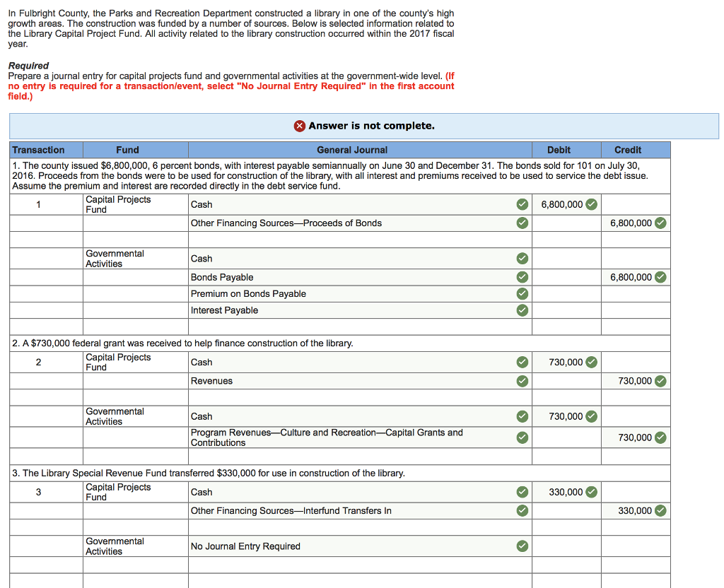Open the Bonds Payable account field
Image resolution: width=724 pixels, height=588 pixels.
(x=360, y=277)
